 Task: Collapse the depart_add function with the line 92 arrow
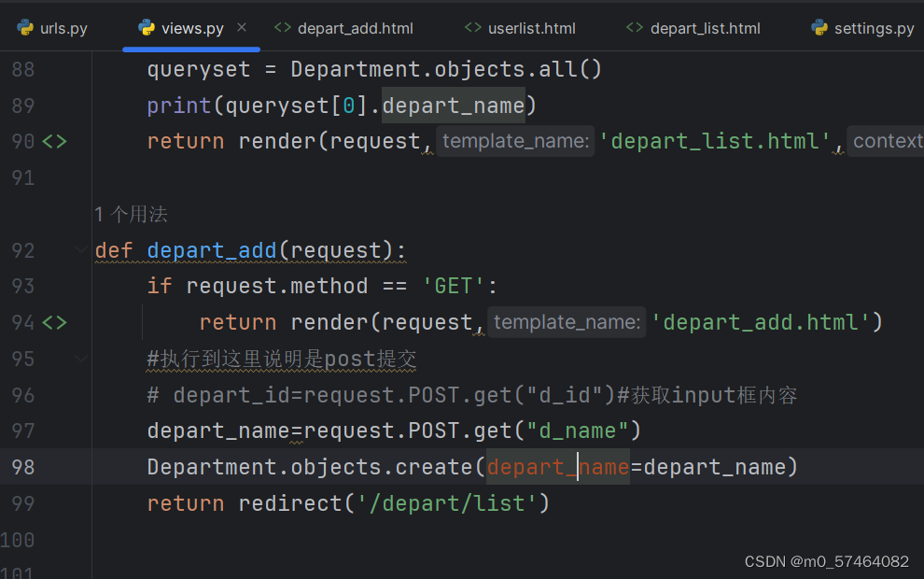tap(80, 249)
